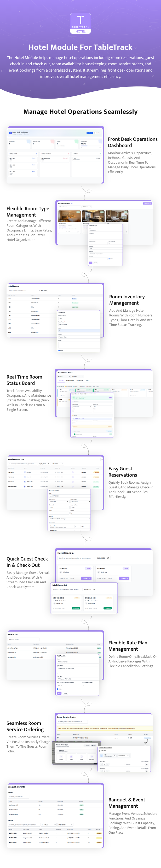The width and height of the screenshot is (161, 868).
Task: Select event row EVT-1-0003
Action: coord(55,833)
